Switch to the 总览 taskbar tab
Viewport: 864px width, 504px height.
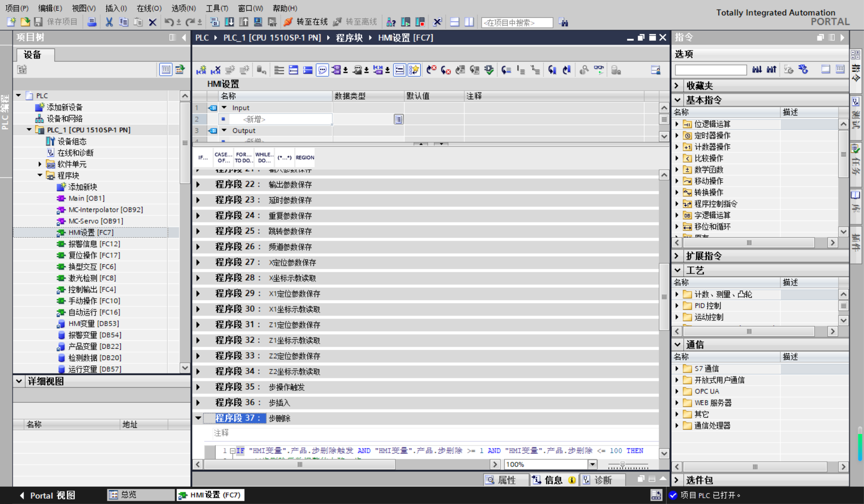140,495
